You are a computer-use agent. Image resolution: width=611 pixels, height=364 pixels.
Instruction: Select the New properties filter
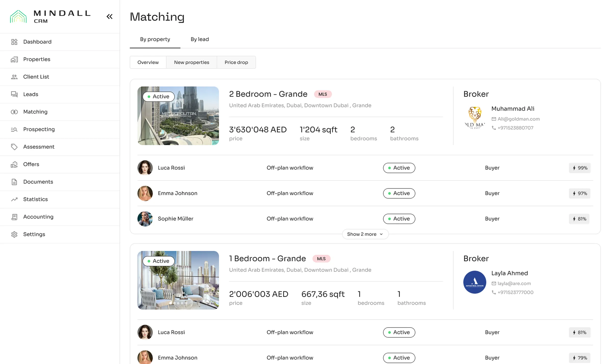(191, 62)
